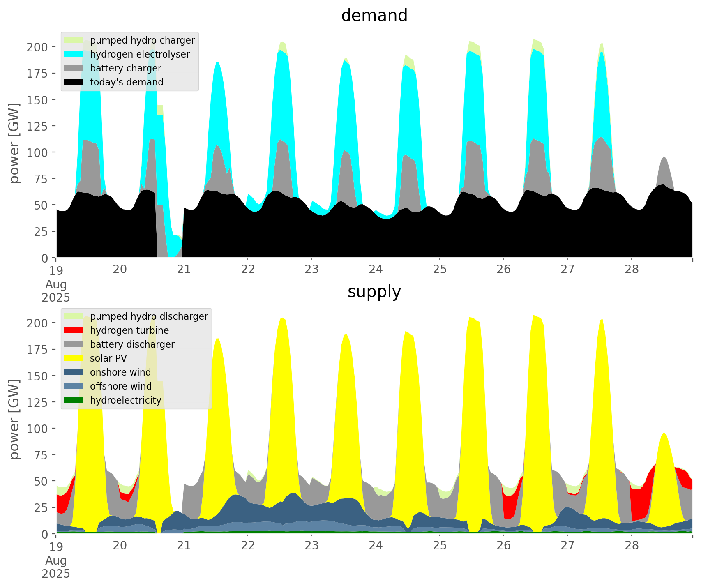Click the pumped hydro charger legend swatch
The width and height of the screenshot is (701, 588).
pos(74,40)
